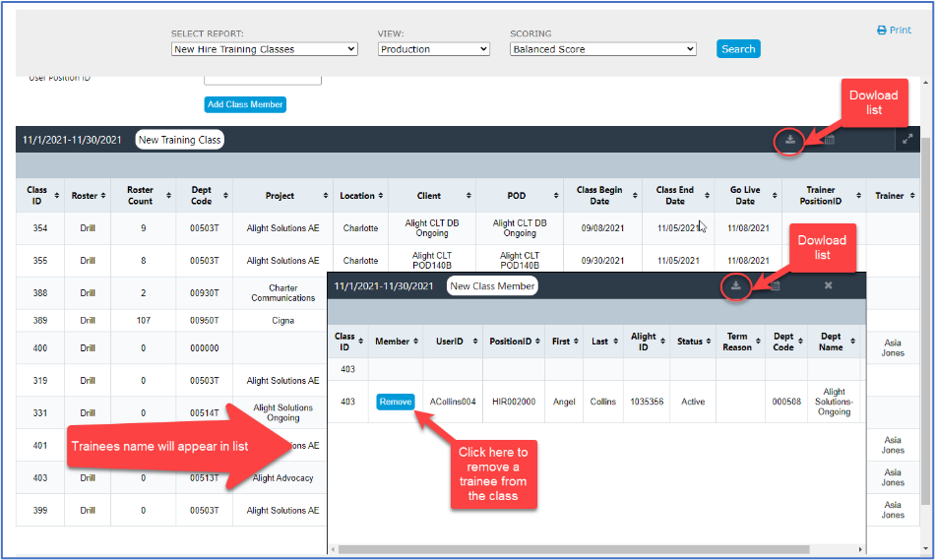Open the View dropdown set to Production
This screenshot has width=935, height=560.
pos(433,49)
